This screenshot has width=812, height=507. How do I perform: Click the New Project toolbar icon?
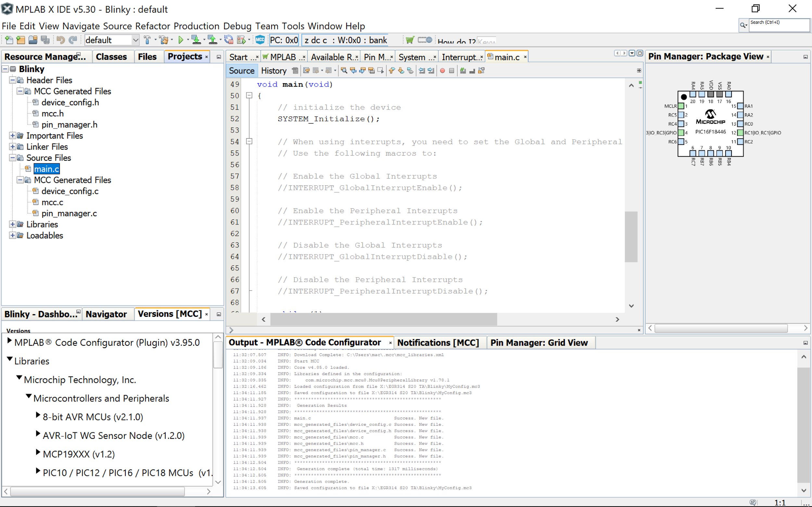point(21,40)
